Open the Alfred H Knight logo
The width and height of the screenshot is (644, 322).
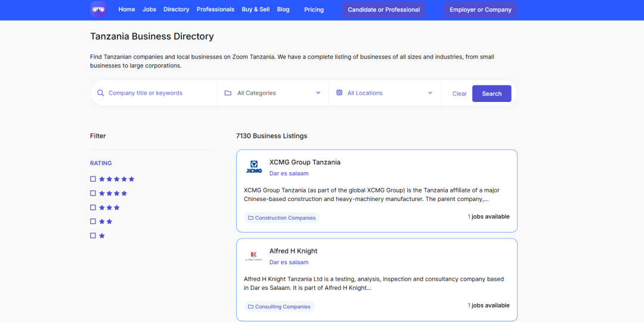[254, 256]
